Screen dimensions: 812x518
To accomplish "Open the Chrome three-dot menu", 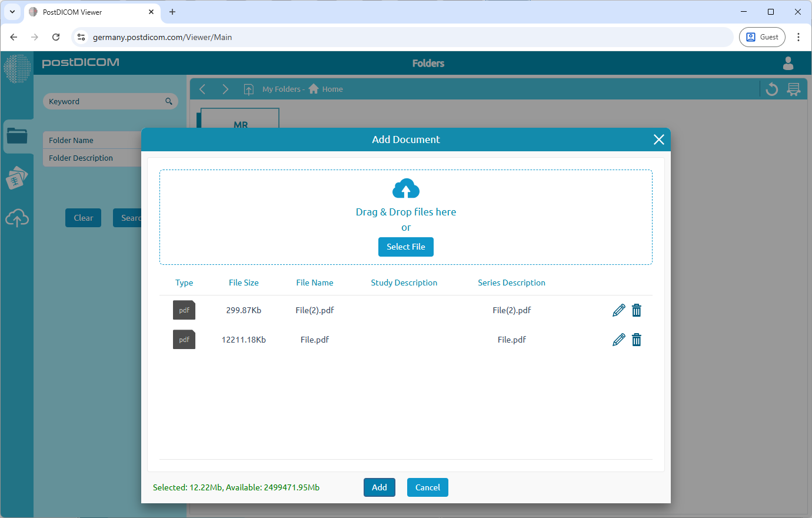I will click(x=798, y=37).
